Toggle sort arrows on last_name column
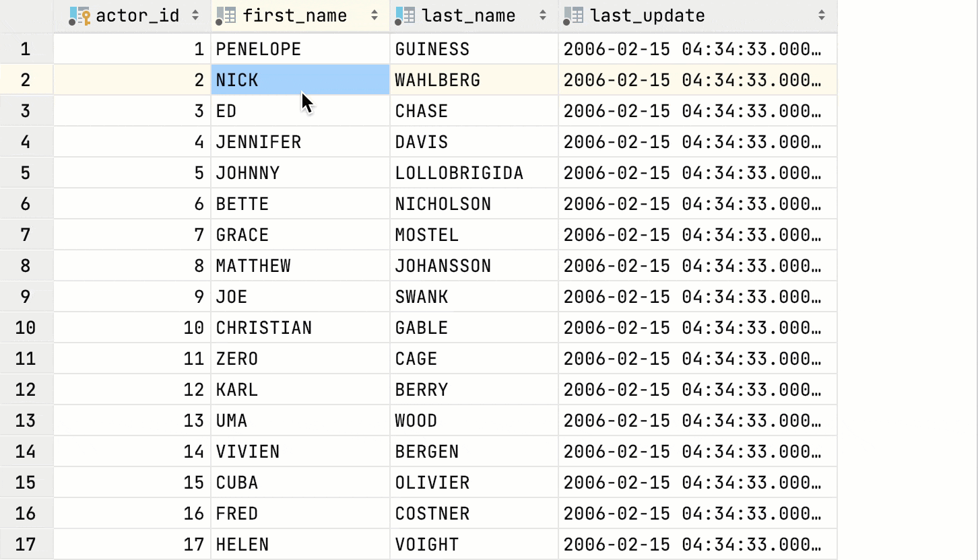Viewport: 978px width, 560px height. pyautogui.click(x=543, y=15)
